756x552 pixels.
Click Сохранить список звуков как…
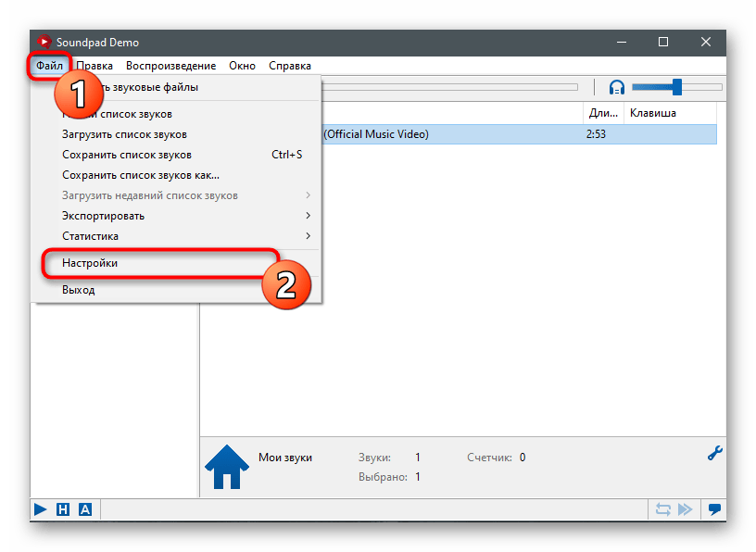141,175
